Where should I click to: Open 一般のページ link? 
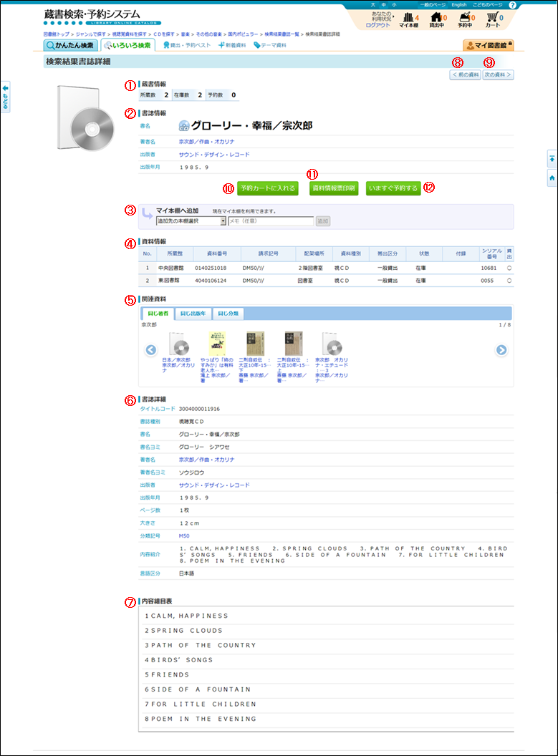click(x=433, y=5)
